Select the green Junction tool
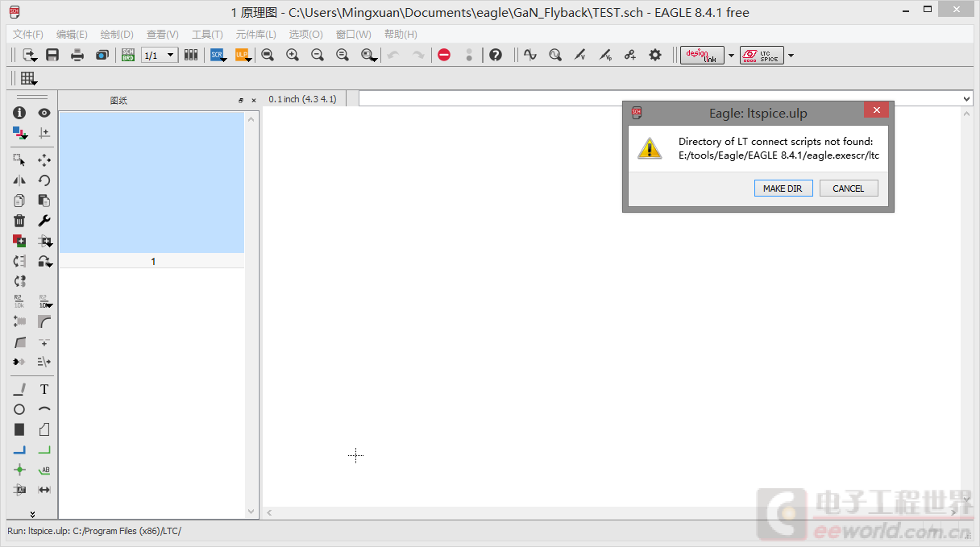Image resolution: width=980 pixels, height=547 pixels. pyautogui.click(x=19, y=470)
